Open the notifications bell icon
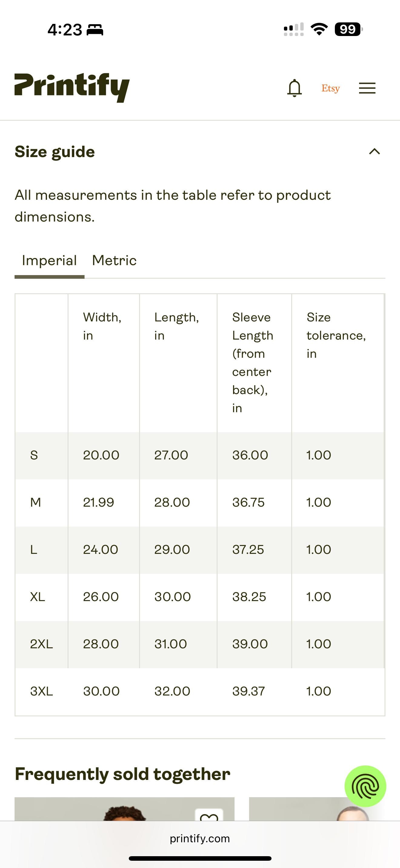Viewport: 400px width, 868px height. [x=294, y=88]
